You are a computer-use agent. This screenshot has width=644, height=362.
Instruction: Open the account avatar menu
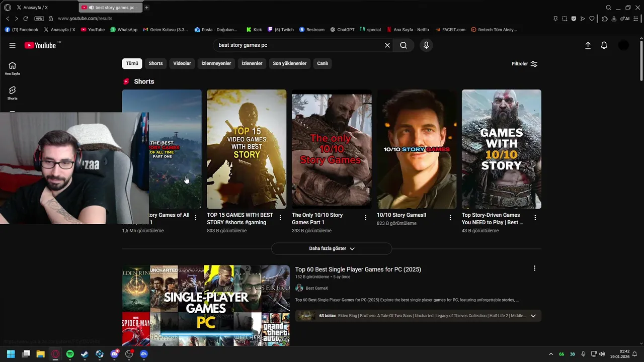click(x=623, y=45)
